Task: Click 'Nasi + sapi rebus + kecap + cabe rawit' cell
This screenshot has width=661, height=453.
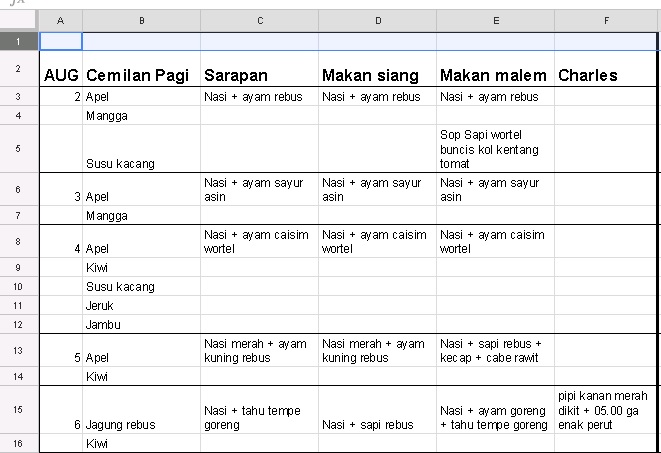Action: [496, 350]
